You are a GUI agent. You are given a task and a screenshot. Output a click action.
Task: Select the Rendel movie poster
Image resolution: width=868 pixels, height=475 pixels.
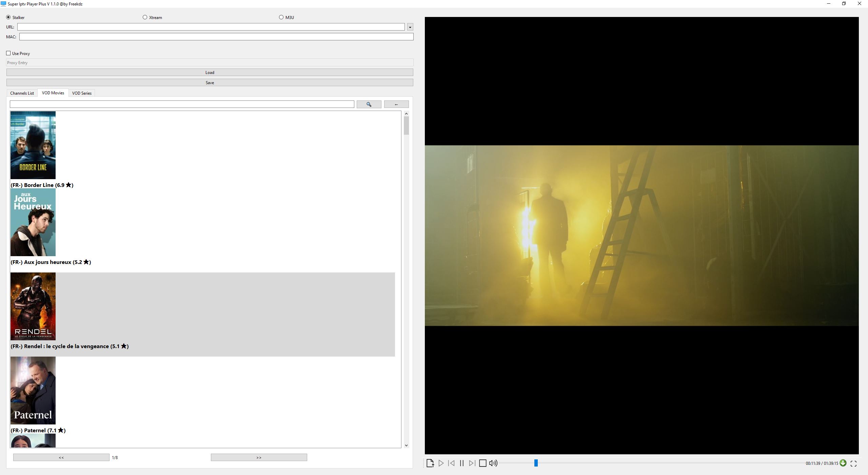click(x=33, y=306)
